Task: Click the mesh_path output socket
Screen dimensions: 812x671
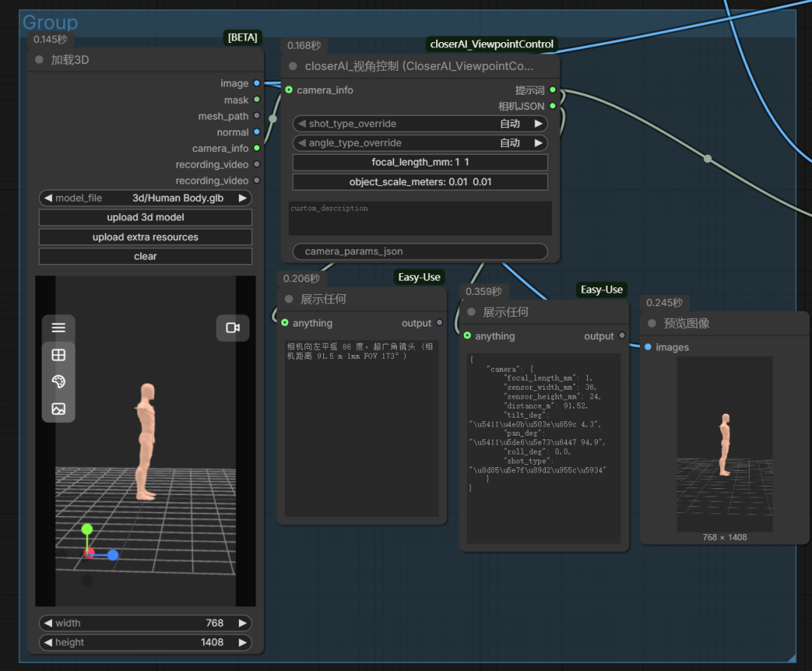Action: click(x=256, y=116)
